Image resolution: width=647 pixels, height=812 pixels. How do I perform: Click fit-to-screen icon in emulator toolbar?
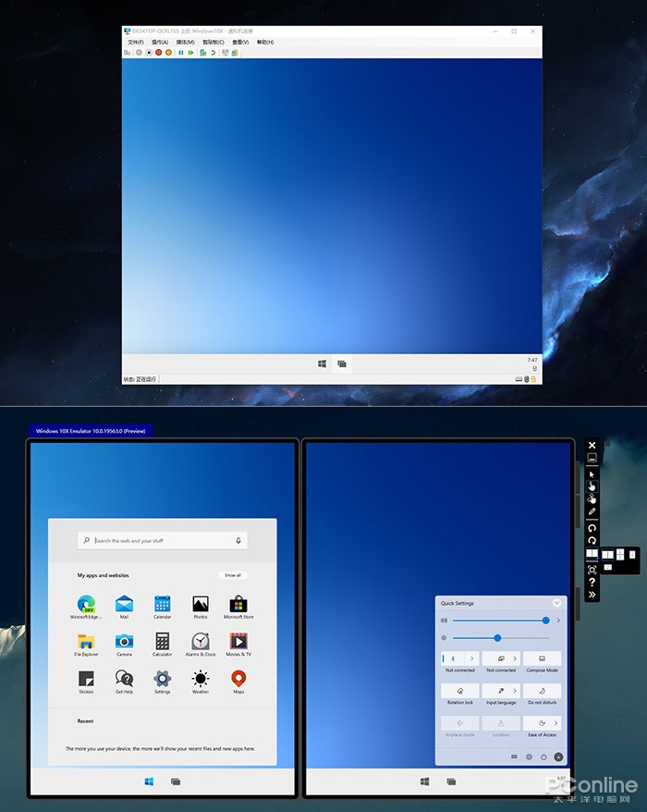click(x=592, y=570)
